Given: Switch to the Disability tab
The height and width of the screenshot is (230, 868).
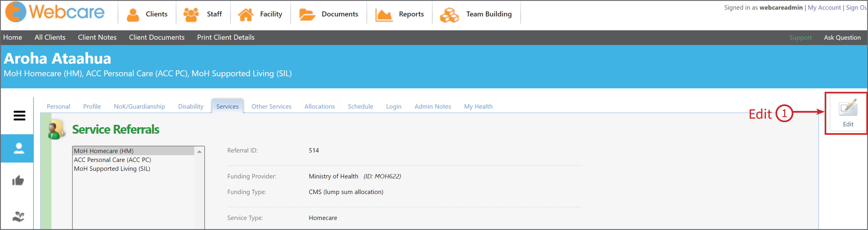Looking at the screenshot, I should (x=191, y=106).
